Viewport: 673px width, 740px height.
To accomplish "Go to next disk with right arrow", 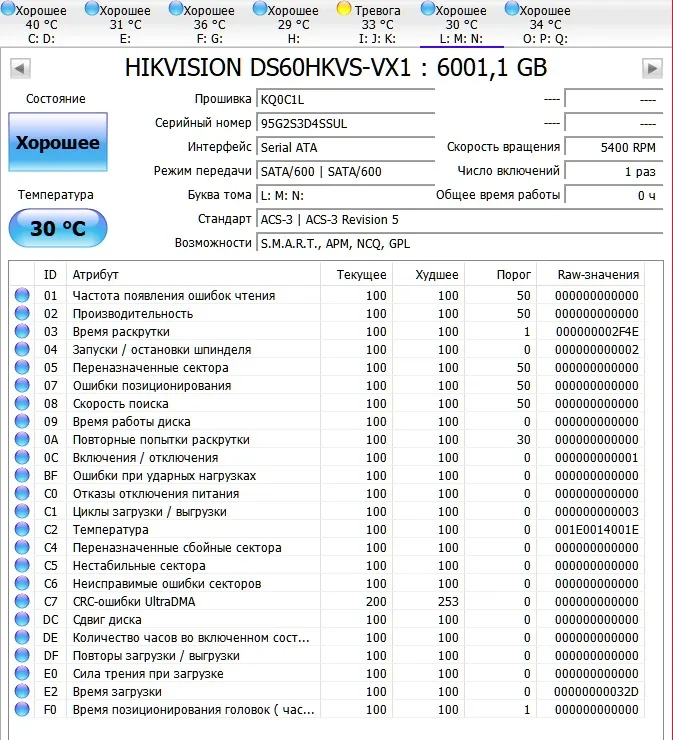I will click(652, 68).
